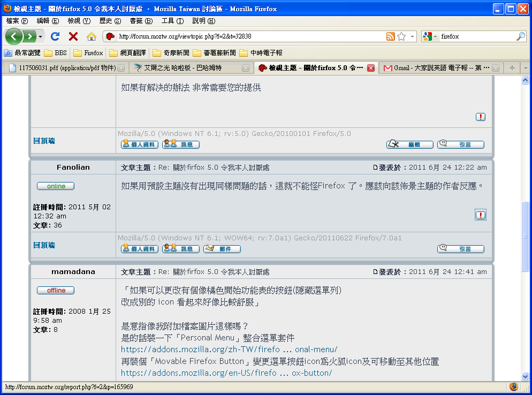
Task: Open the 檢視 (V) menu
Action: 79,21
